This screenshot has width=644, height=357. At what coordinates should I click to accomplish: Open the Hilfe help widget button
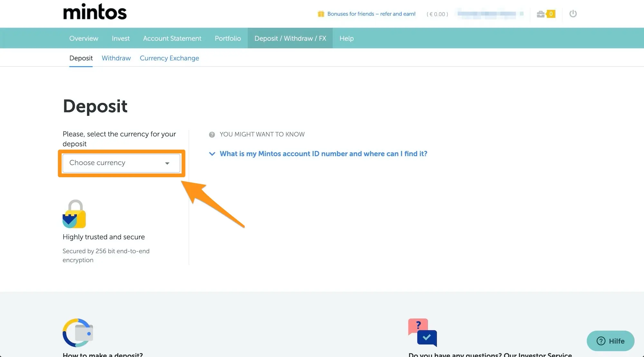coord(611,341)
